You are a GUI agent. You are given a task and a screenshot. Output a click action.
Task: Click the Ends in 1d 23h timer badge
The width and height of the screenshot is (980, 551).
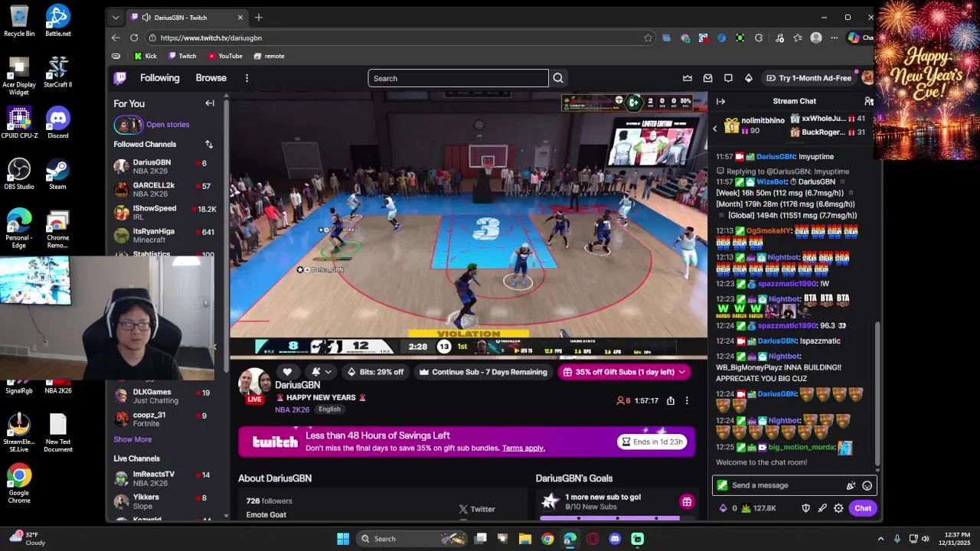[653, 442]
